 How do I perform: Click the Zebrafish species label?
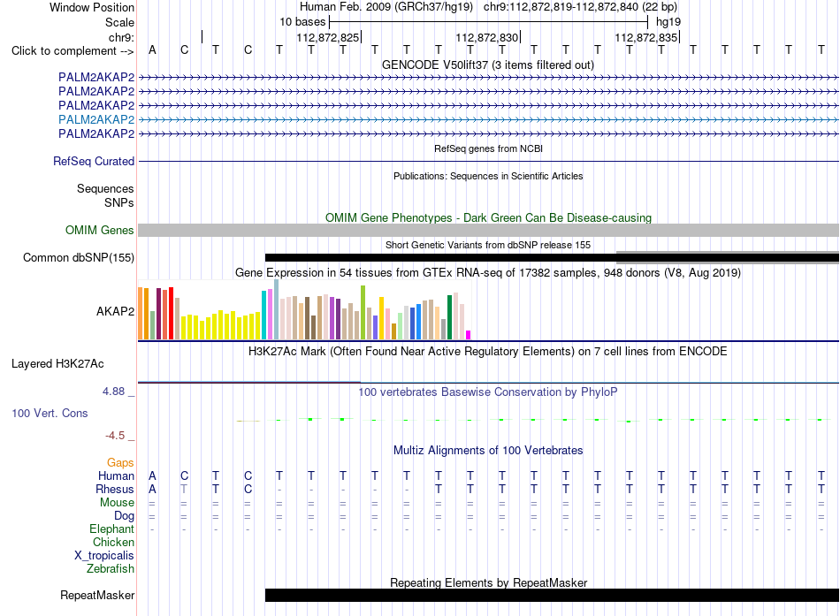(111, 568)
